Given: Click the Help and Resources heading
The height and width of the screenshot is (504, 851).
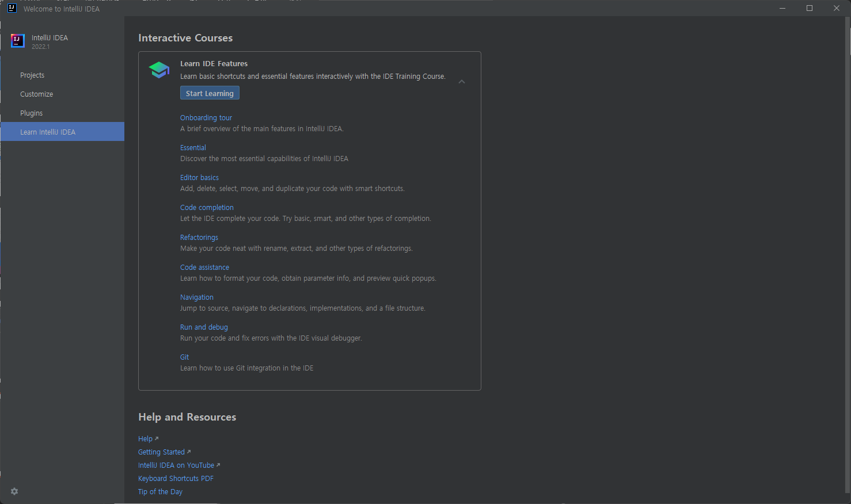Looking at the screenshot, I should click(187, 417).
